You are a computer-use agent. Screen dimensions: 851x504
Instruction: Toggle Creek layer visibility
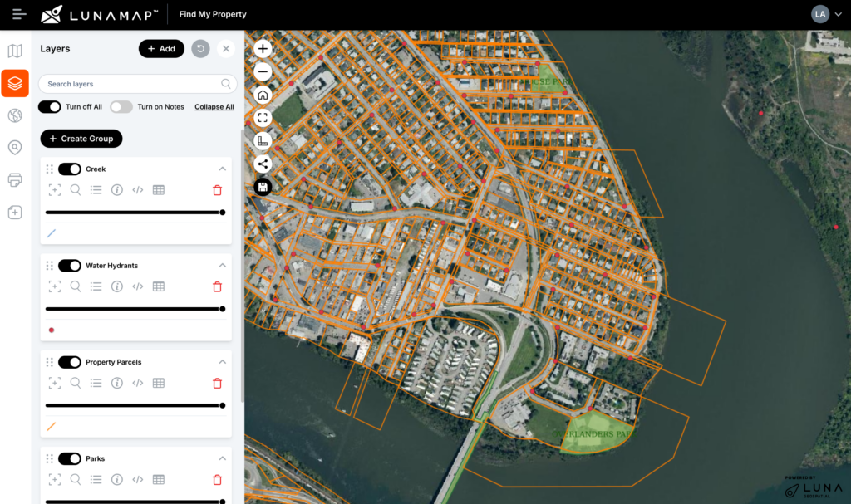[x=70, y=169]
